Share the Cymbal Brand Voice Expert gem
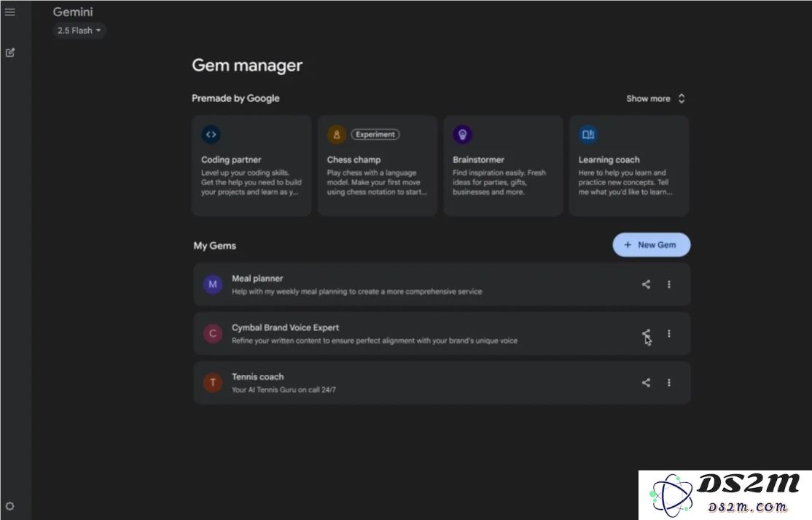The image size is (812, 520). (646, 333)
